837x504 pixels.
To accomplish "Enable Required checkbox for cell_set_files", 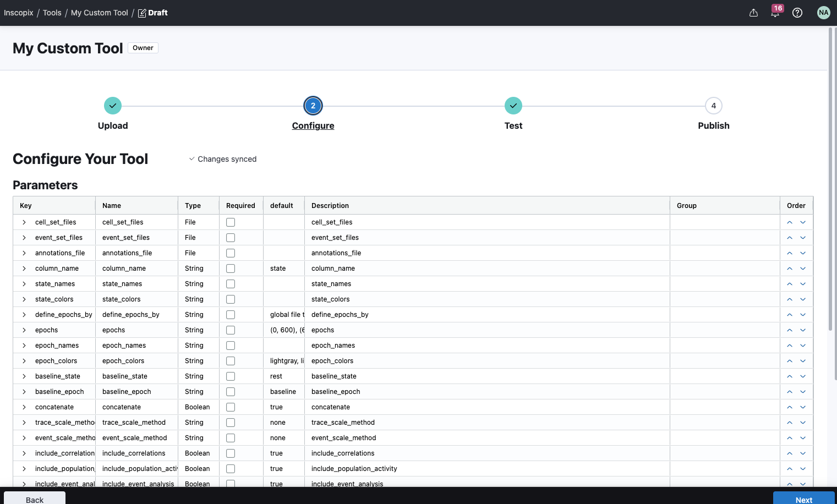I will coord(231,222).
